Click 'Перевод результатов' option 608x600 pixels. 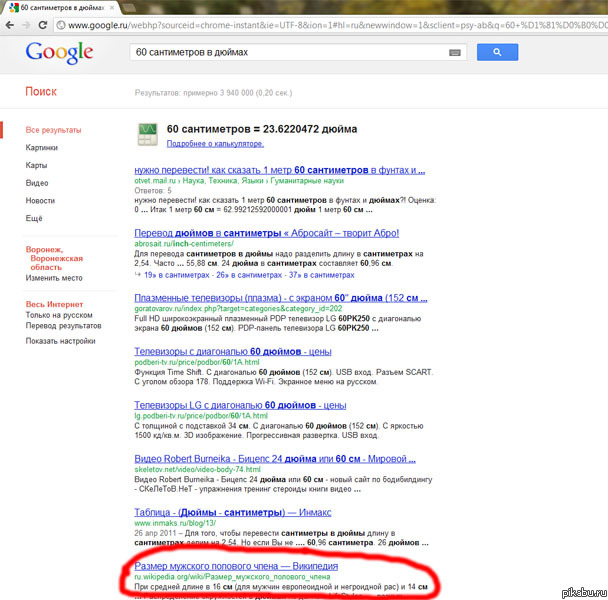[x=63, y=327]
